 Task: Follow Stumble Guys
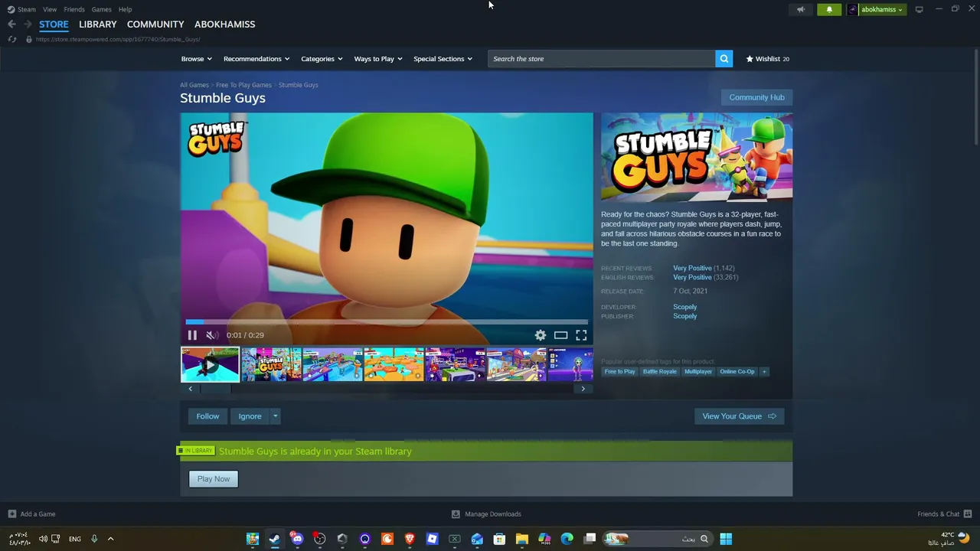click(x=207, y=416)
